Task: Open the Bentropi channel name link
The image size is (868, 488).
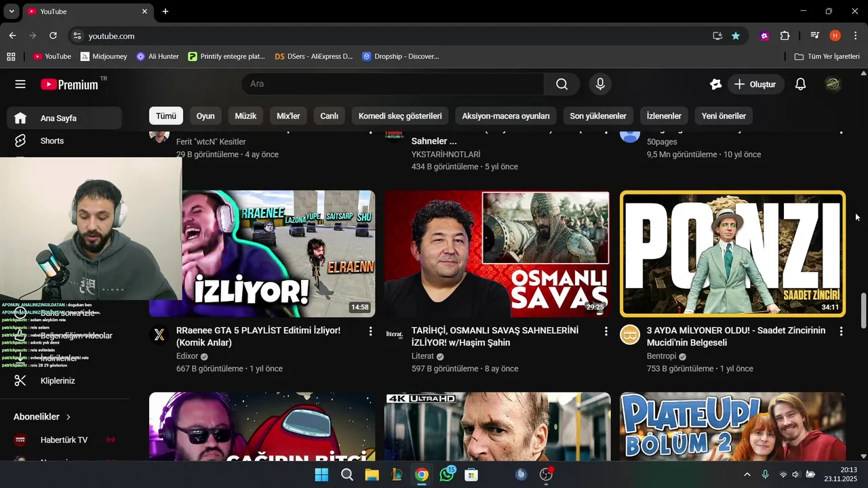Action: coord(662,356)
